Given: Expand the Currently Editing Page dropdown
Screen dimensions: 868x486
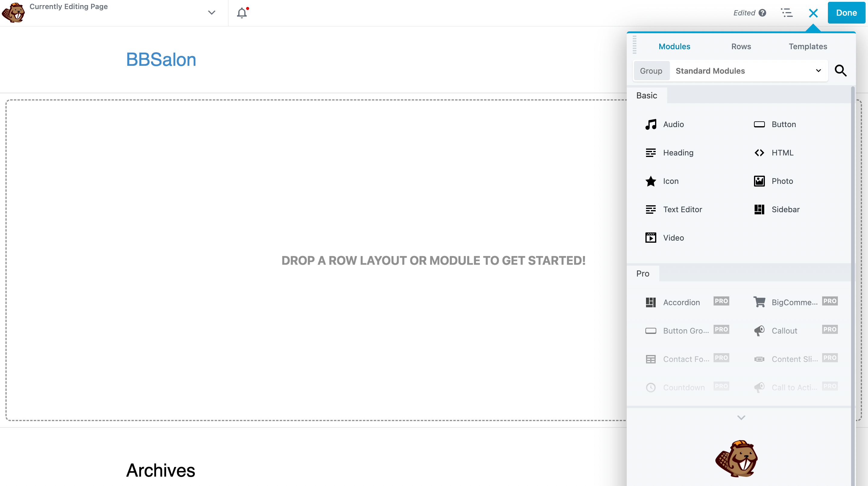Looking at the screenshot, I should click(212, 13).
